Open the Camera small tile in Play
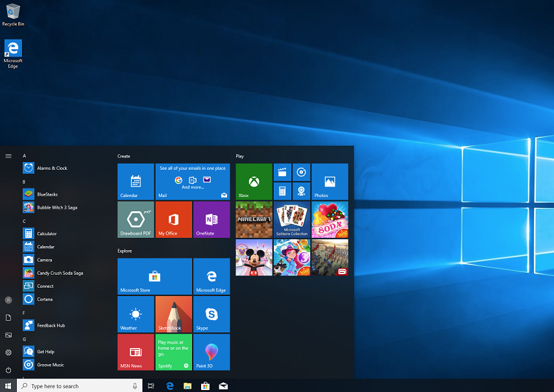This screenshot has height=392, width=554. point(302,191)
